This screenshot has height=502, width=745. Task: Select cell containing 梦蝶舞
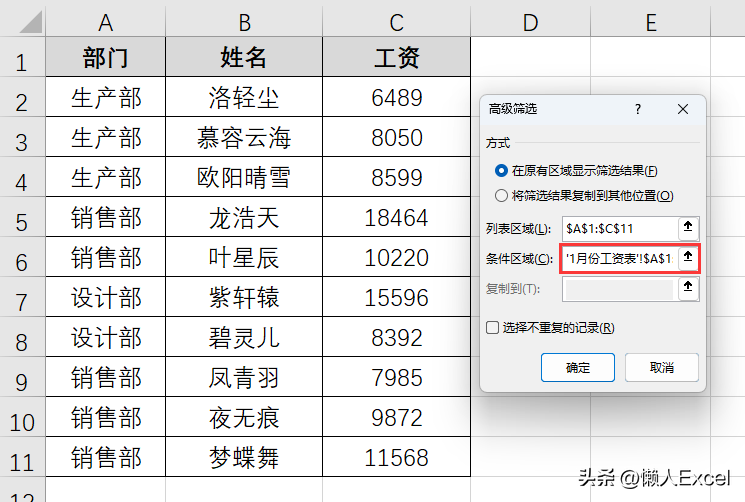click(244, 457)
